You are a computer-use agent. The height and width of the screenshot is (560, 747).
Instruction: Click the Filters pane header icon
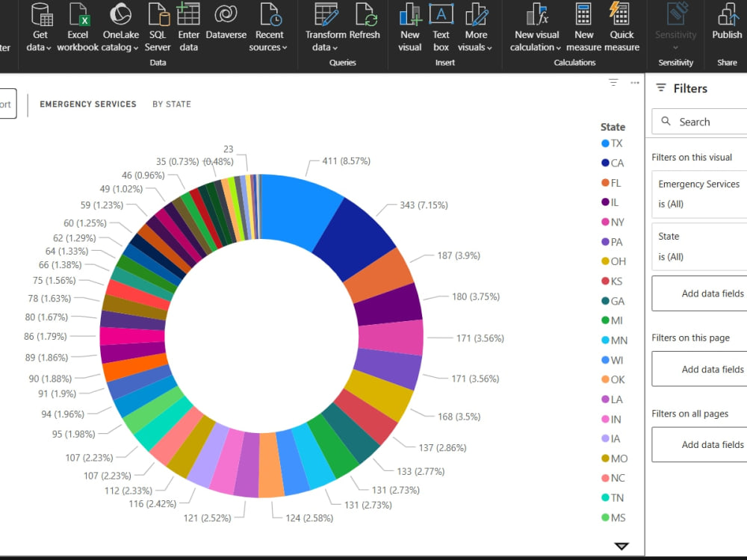click(x=661, y=87)
